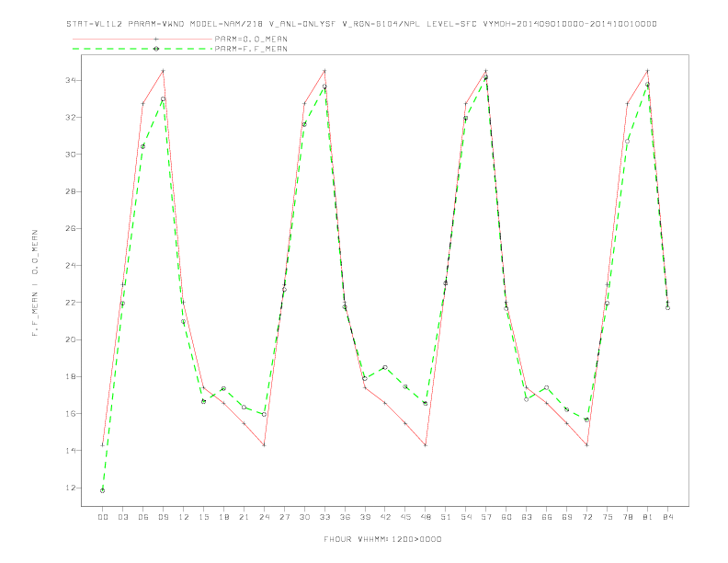Click the x-axis tick label 03

point(122,517)
